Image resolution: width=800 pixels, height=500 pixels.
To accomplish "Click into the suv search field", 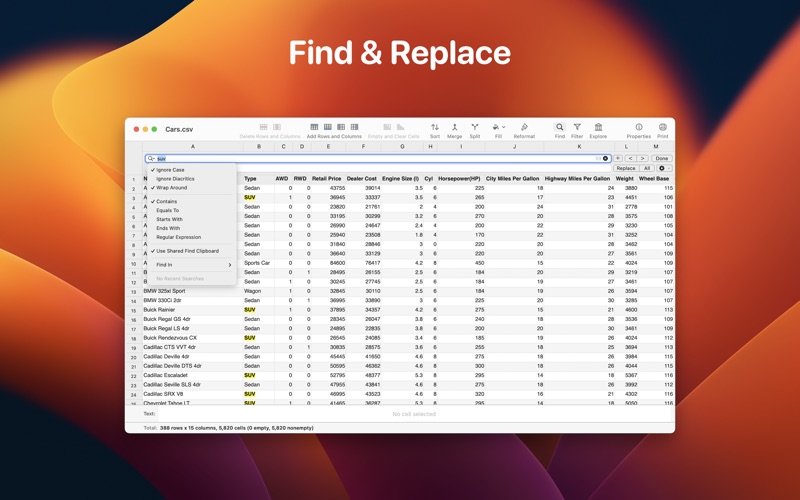I will point(378,159).
